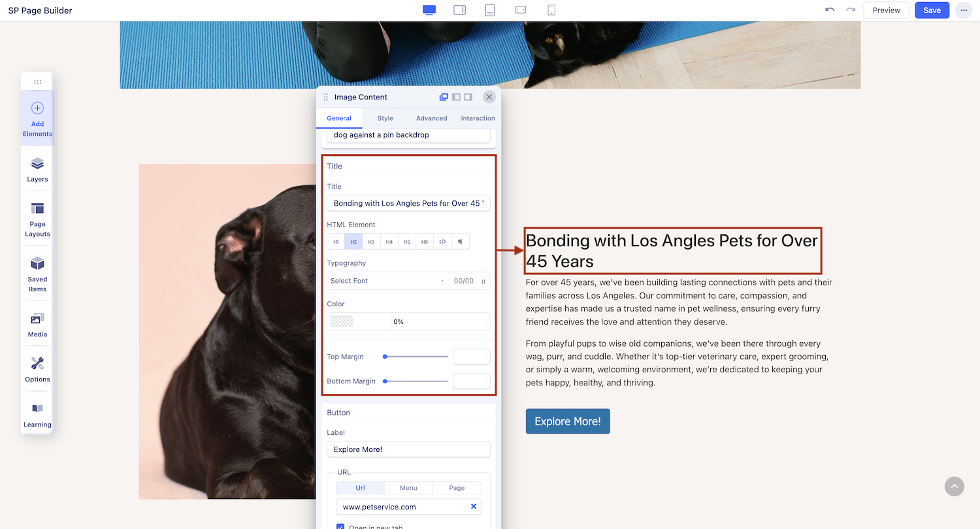Switch to the Style tab

(385, 118)
